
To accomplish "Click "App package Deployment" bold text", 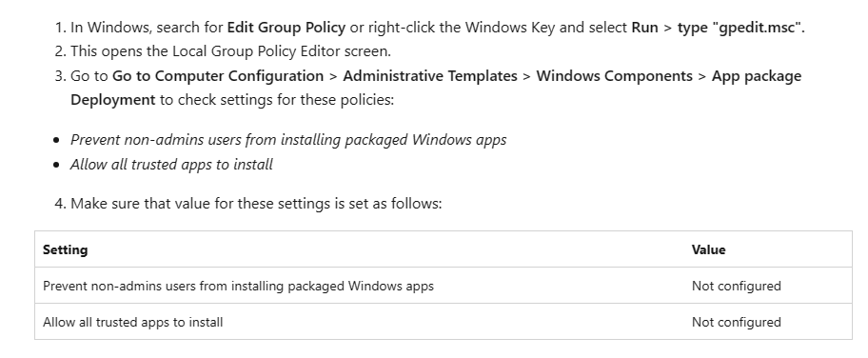I will 436,88.
